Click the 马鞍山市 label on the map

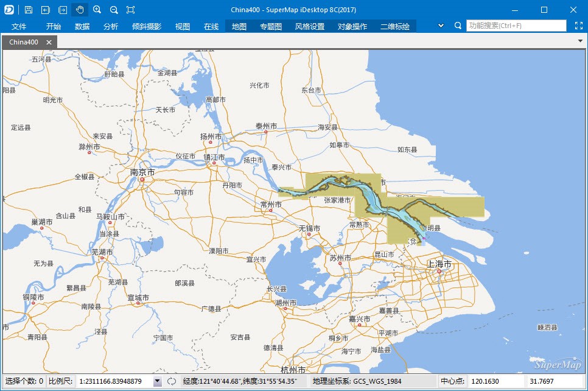tap(110, 217)
